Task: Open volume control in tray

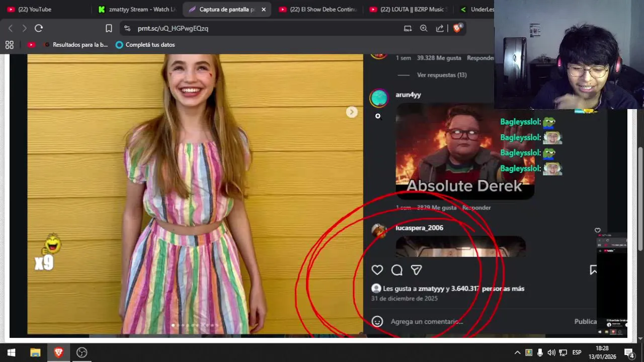Action: (551, 352)
